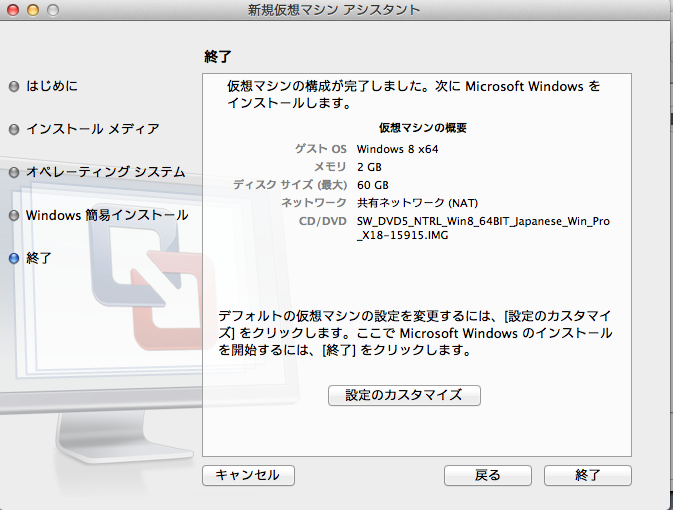This screenshot has width=673, height=510.
Task: Close the window with the red button
Action: (x=13, y=10)
